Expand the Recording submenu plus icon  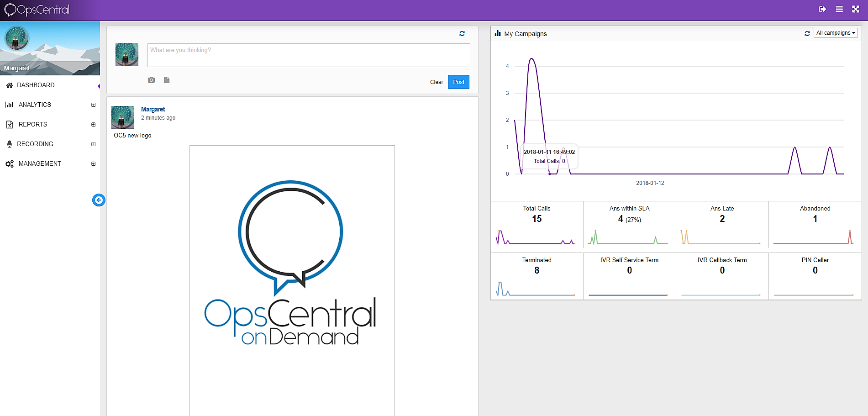point(93,144)
